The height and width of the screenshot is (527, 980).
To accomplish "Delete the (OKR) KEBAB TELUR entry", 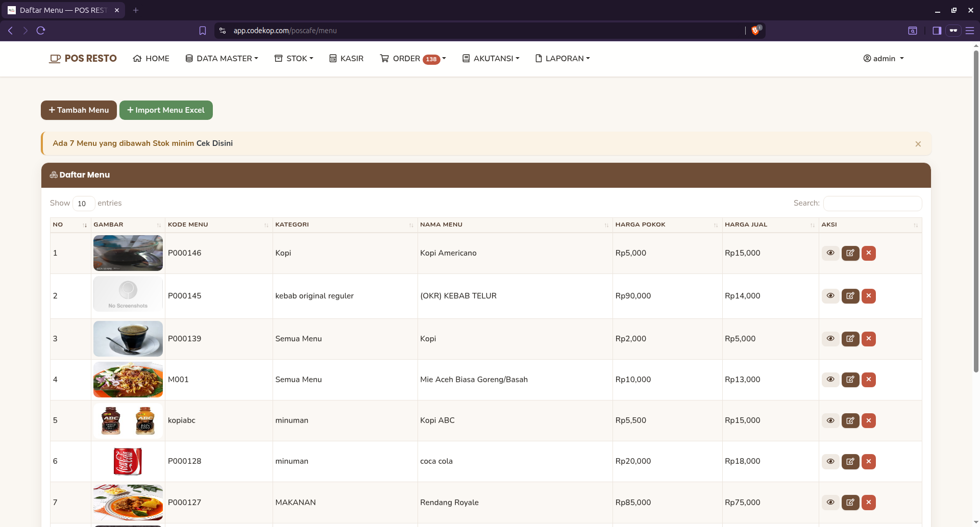I will (869, 296).
